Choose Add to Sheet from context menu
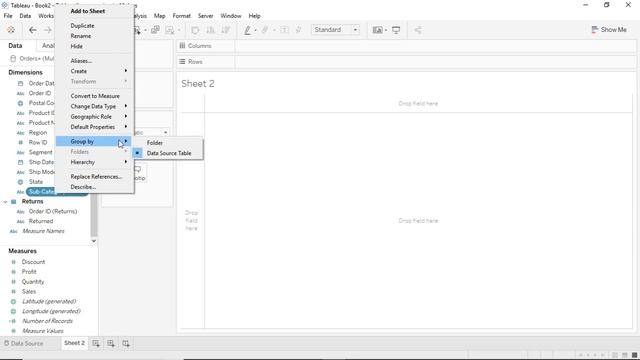The width and height of the screenshot is (640, 360). 88,11
